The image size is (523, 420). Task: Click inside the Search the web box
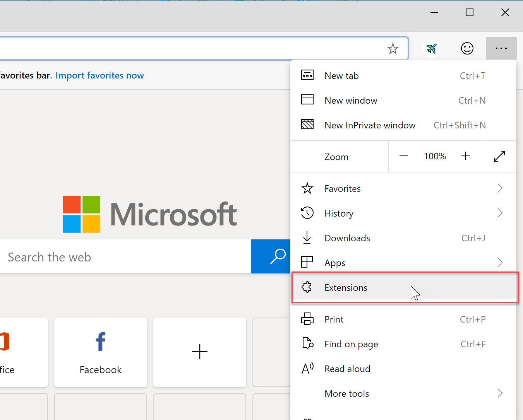(x=116, y=256)
